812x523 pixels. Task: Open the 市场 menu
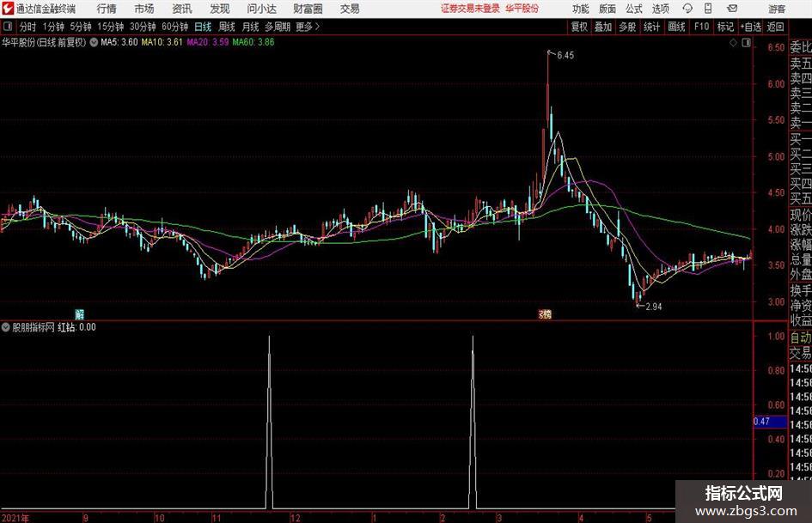(144, 9)
